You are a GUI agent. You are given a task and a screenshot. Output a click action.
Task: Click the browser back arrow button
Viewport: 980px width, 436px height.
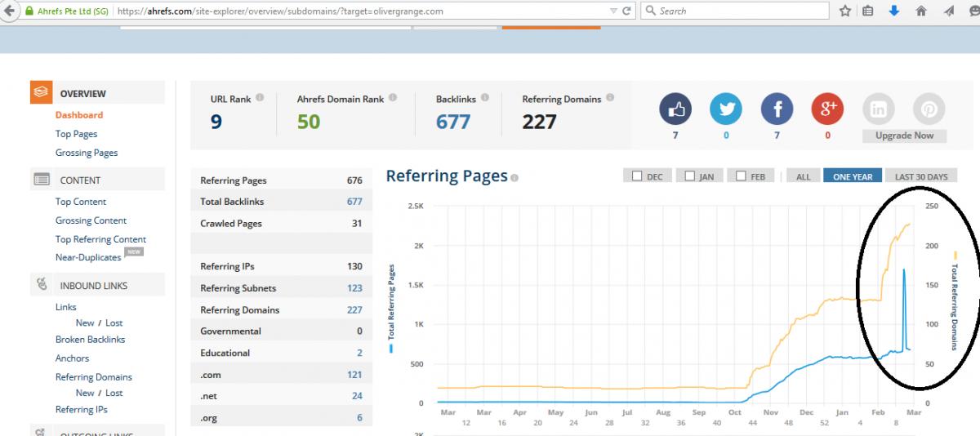point(10,11)
